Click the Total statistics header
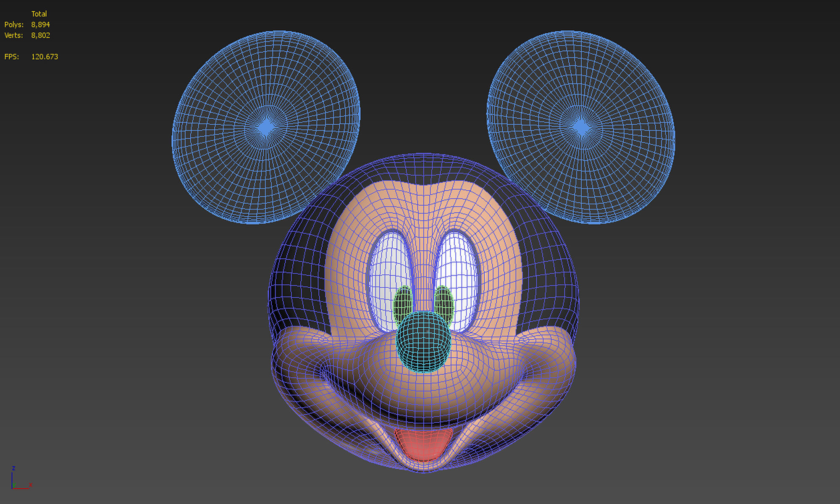The height and width of the screenshot is (504, 840). [39, 14]
